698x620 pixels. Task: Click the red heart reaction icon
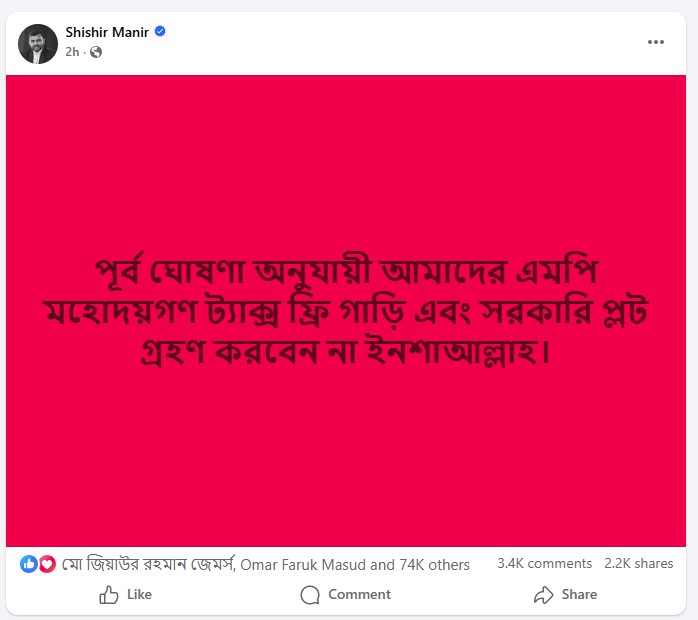tap(46, 564)
